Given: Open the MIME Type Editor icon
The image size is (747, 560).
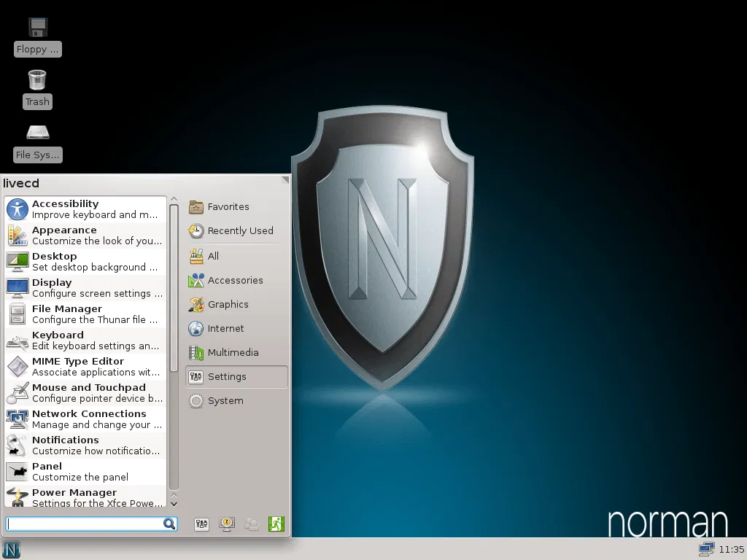Looking at the screenshot, I should point(18,367).
